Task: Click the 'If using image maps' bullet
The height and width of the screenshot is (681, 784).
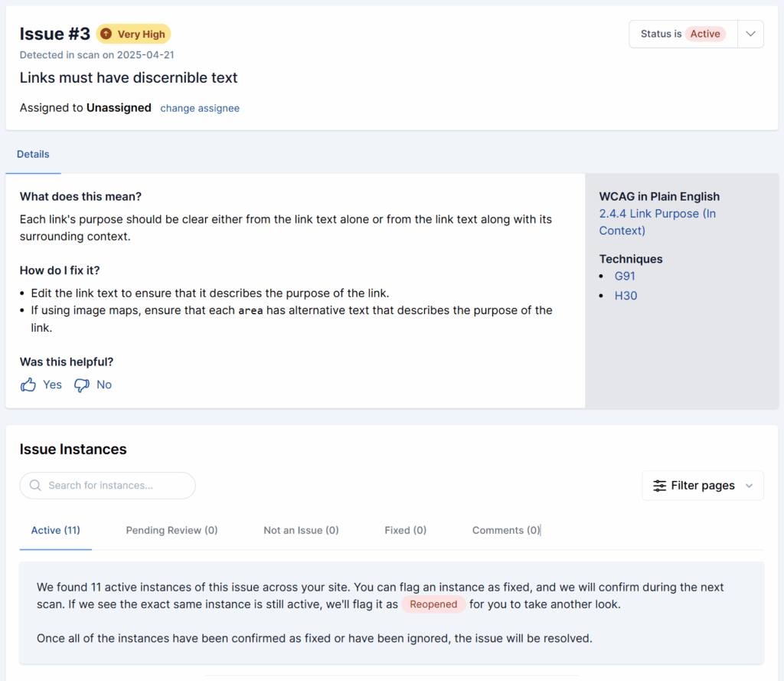Action: click(x=292, y=319)
